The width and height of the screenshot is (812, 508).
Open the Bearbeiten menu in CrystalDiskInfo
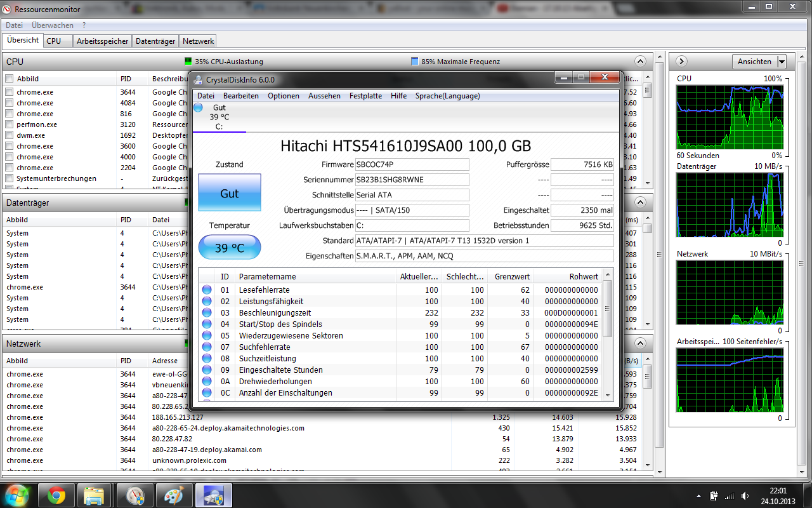click(241, 96)
